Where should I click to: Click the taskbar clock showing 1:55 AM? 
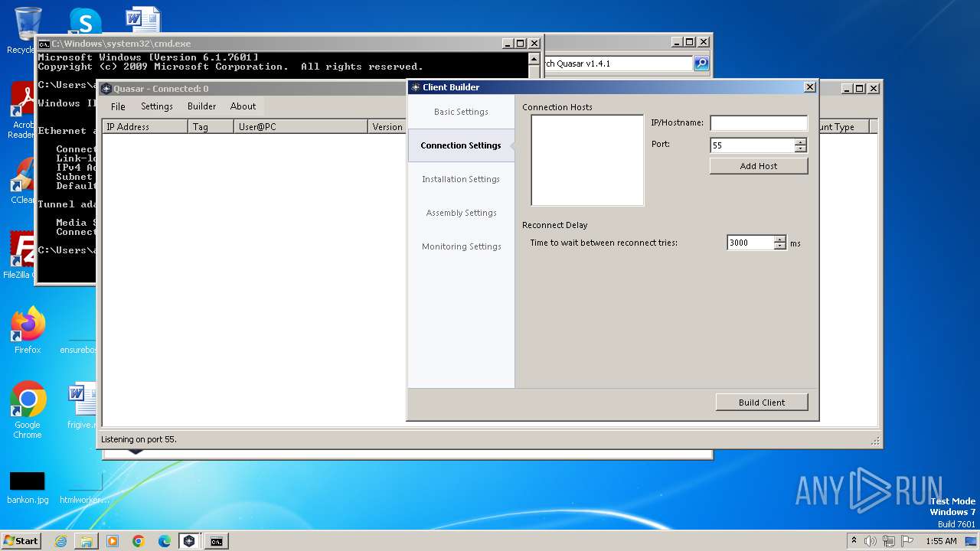click(x=941, y=541)
